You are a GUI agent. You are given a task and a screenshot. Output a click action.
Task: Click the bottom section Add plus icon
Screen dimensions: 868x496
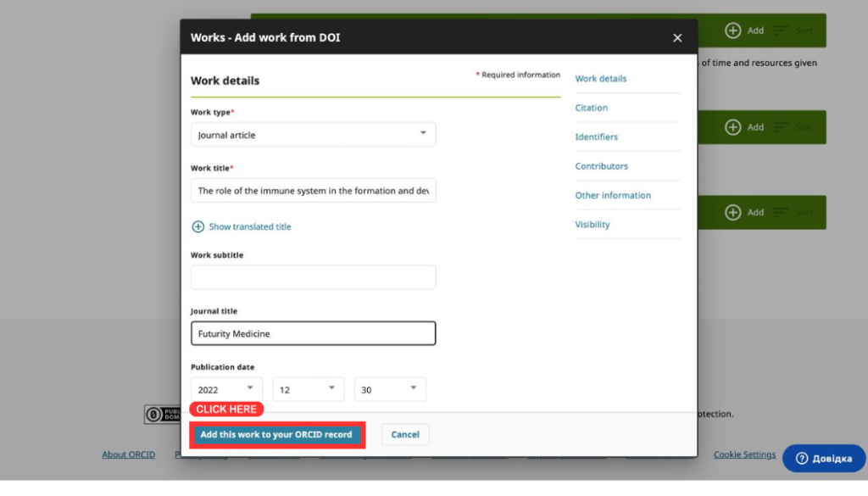point(733,213)
